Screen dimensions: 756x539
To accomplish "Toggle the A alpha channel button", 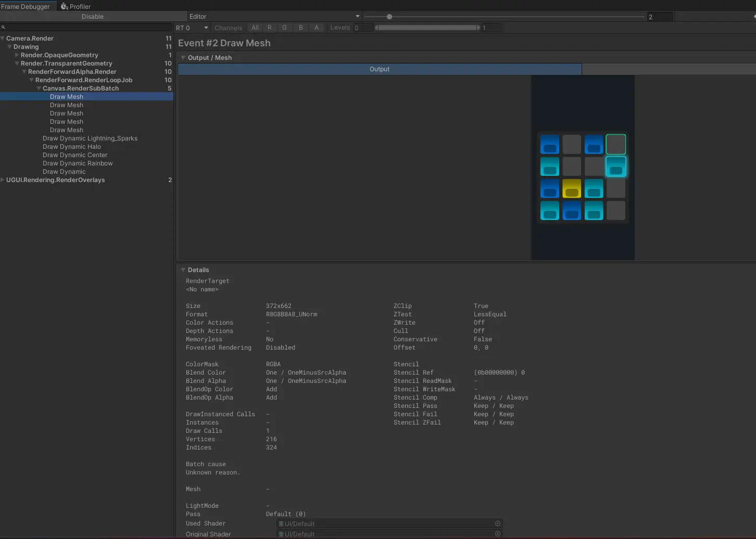I will click(x=316, y=28).
